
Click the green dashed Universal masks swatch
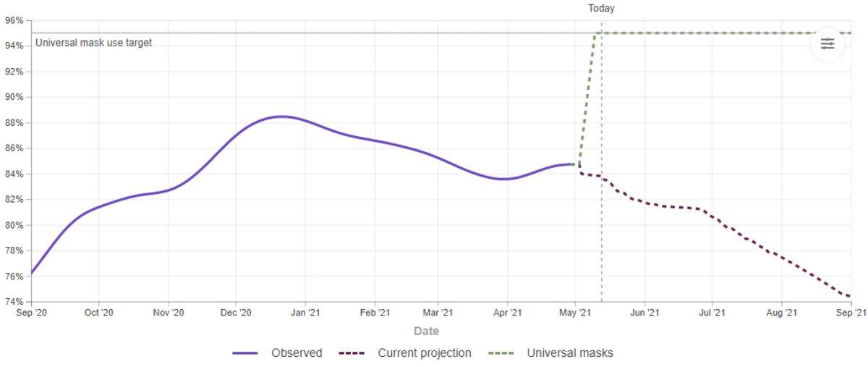point(501,353)
